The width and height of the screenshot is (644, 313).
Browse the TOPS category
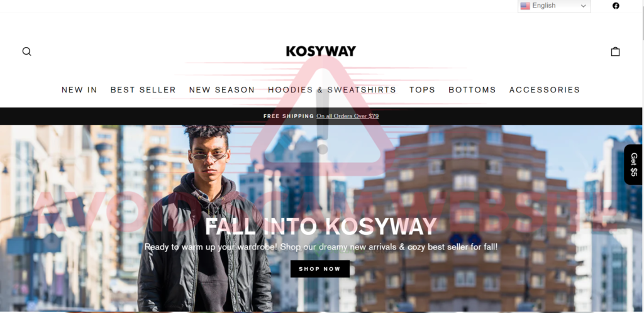(x=422, y=90)
